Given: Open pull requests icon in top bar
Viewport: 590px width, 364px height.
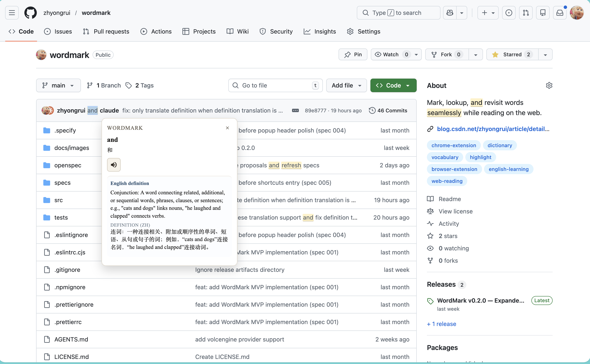Looking at the screenshot, I should [526, 13].
